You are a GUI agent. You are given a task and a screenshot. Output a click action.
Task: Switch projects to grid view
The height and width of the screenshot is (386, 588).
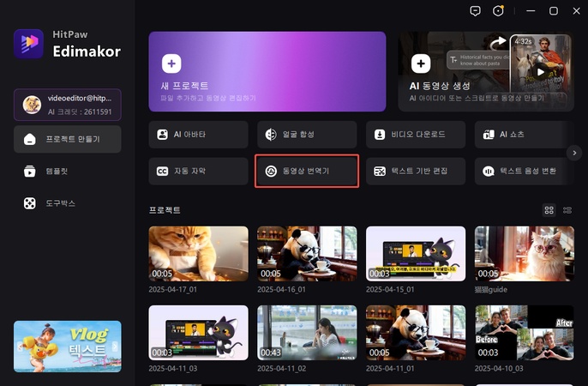[x=549, y=210]
